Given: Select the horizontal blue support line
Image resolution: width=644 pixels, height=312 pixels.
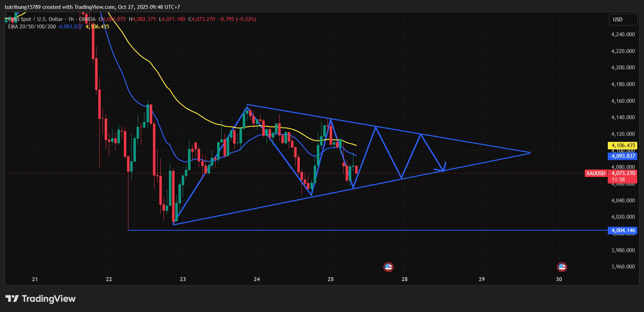Looking at the screenshot, I should 355,230.
